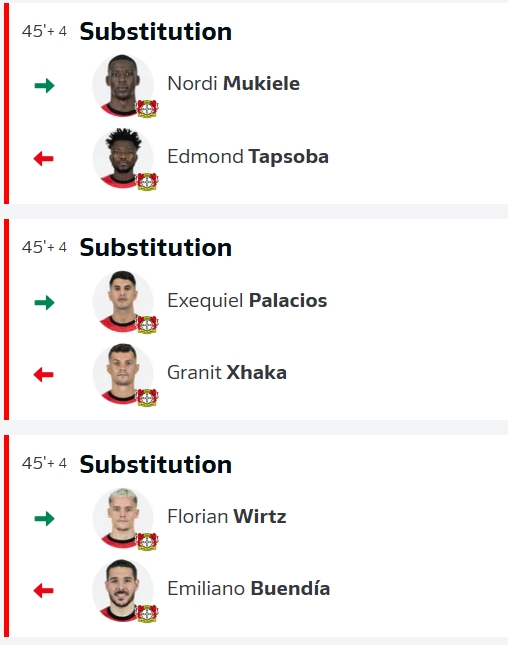Click the Leverkusen club badge on Xhaka's photo
The image size is (508, 645).
[x=147, y=398]
